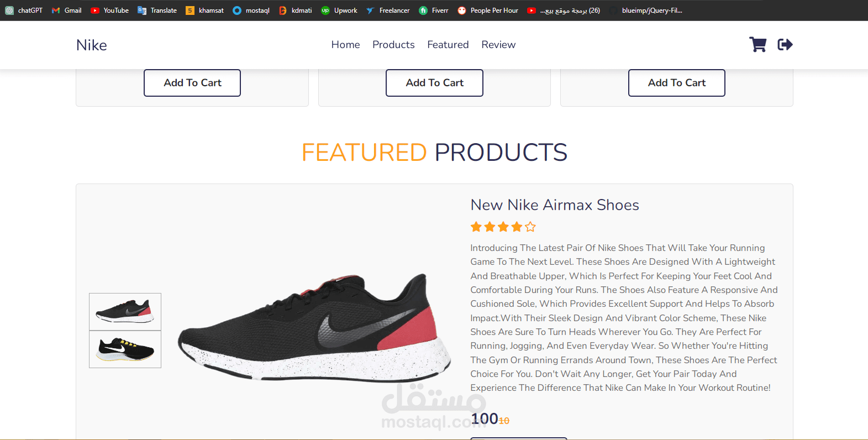Click the third rating star

click(x=503, y=227)
